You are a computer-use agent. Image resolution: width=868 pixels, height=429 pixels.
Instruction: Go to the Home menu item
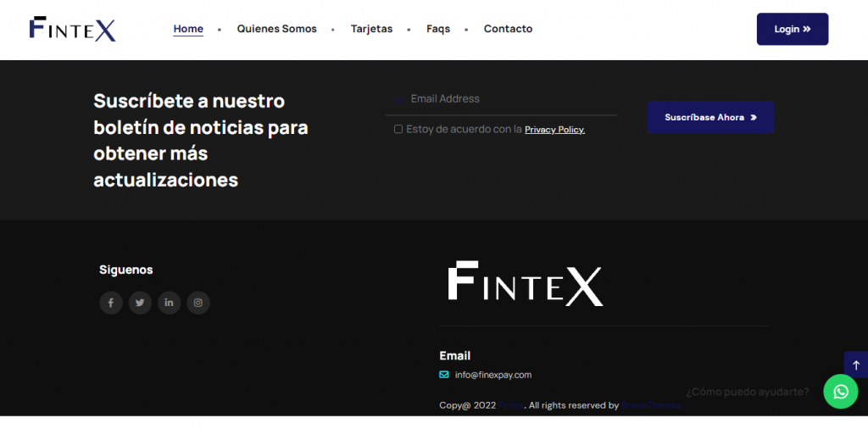(x=188, y=29)
